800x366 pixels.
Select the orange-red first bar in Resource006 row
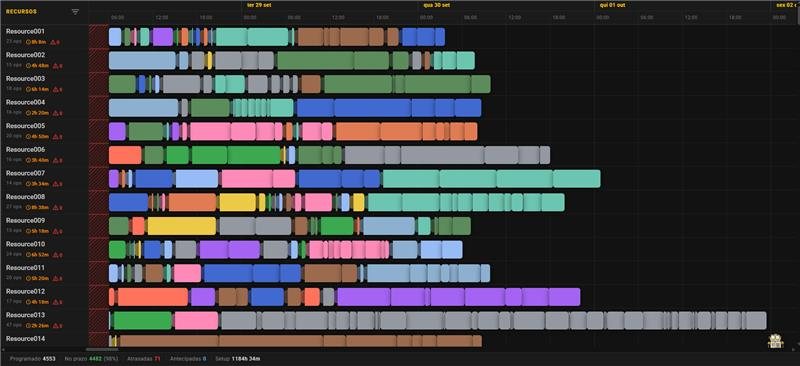pyautogui.click(x=125, y=155)
